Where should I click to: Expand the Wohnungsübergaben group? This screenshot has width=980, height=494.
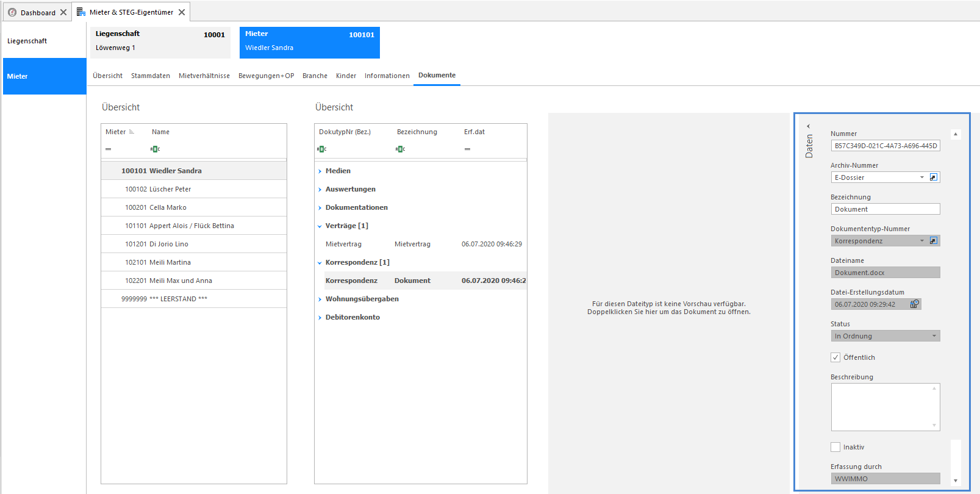click(x=320, y=299)
